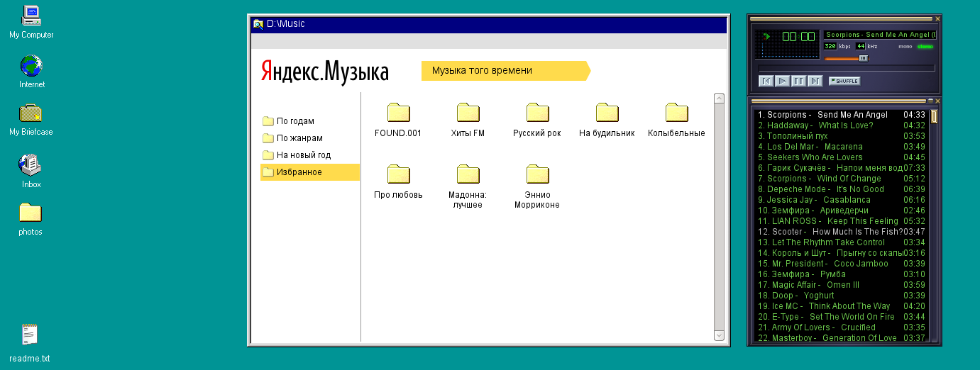Screen dimensions: 980x370
Task: Click the pause button in player
Action: pos(798,81)
